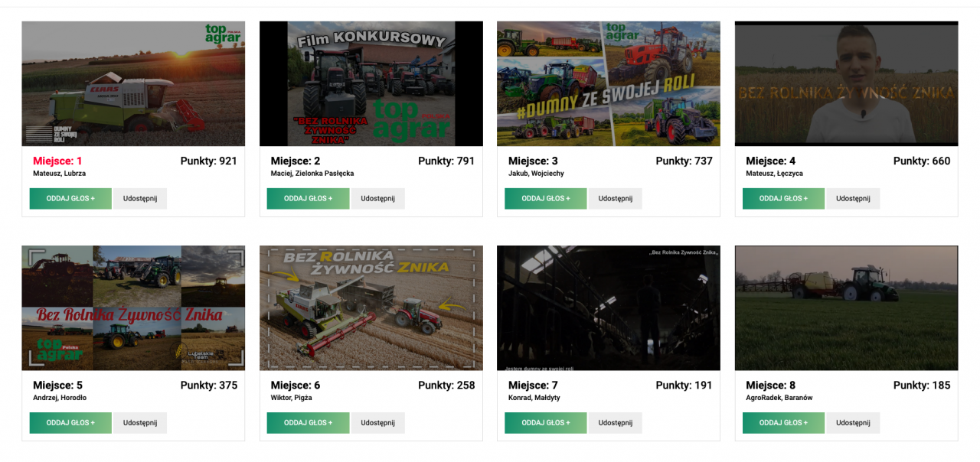This screenshot has height=462, width=980.
Task: Open the aerial combine harvest thumbnail
Action: pyautogui.click(x=371, y=308)
